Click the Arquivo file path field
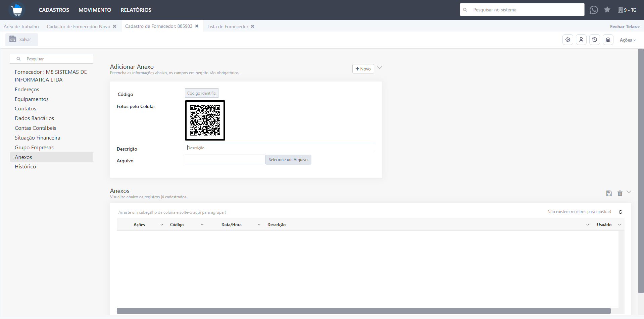This screenshot has width=644, height=319. click(225, 159)
